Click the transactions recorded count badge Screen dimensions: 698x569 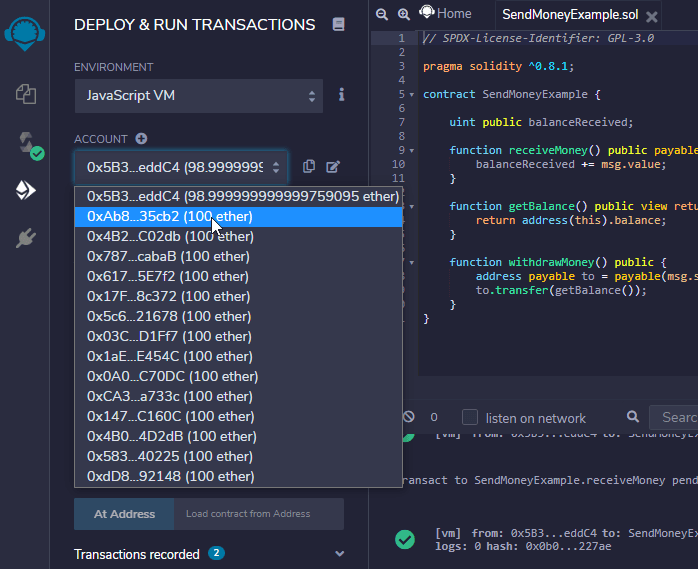point(216,553)
